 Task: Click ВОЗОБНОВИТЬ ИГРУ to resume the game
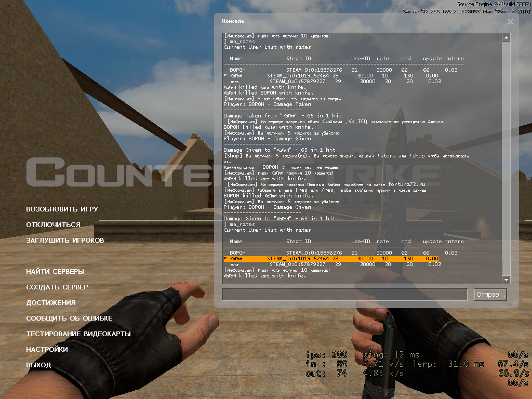[62, 209]
